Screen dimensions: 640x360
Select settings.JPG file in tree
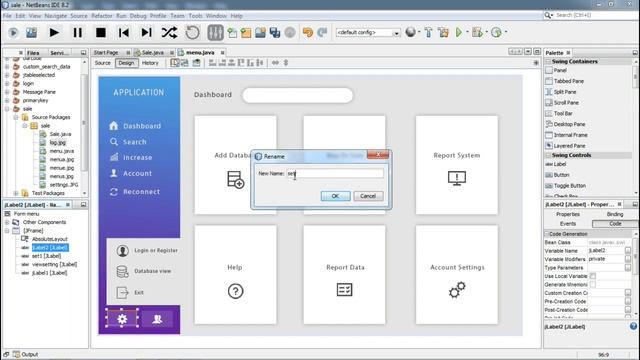[x=64, y=185]
